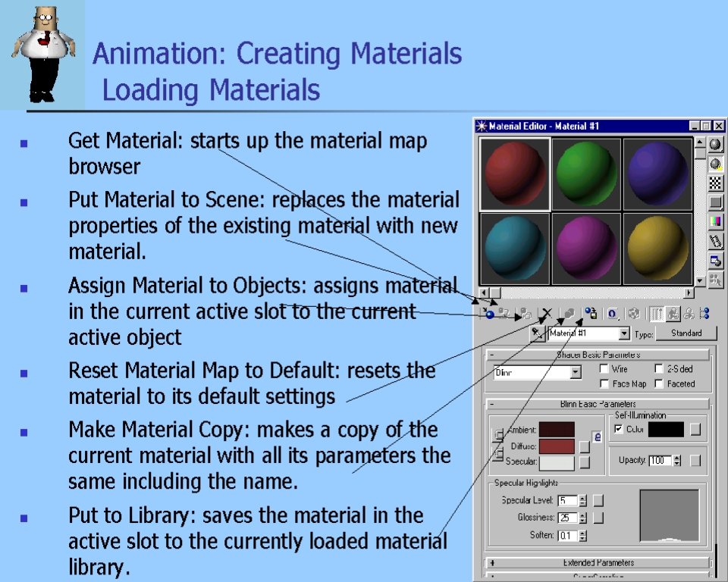This screenshot has height=582, width=728.
Task: Click Reset Map to Default X icon
Action: tap(546, 313)
